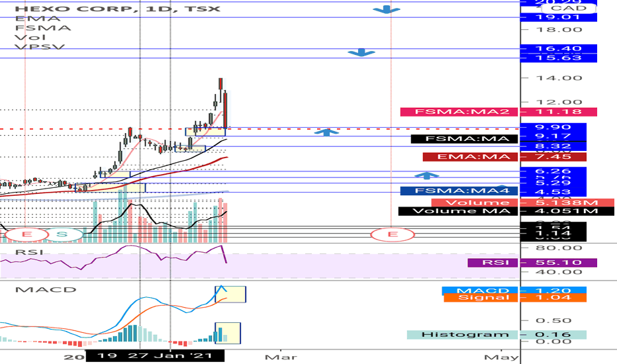The height and width of the screenshot is (364, 617).
Task: Open the CAD currency selector
Action: click(x=569, y=8)
